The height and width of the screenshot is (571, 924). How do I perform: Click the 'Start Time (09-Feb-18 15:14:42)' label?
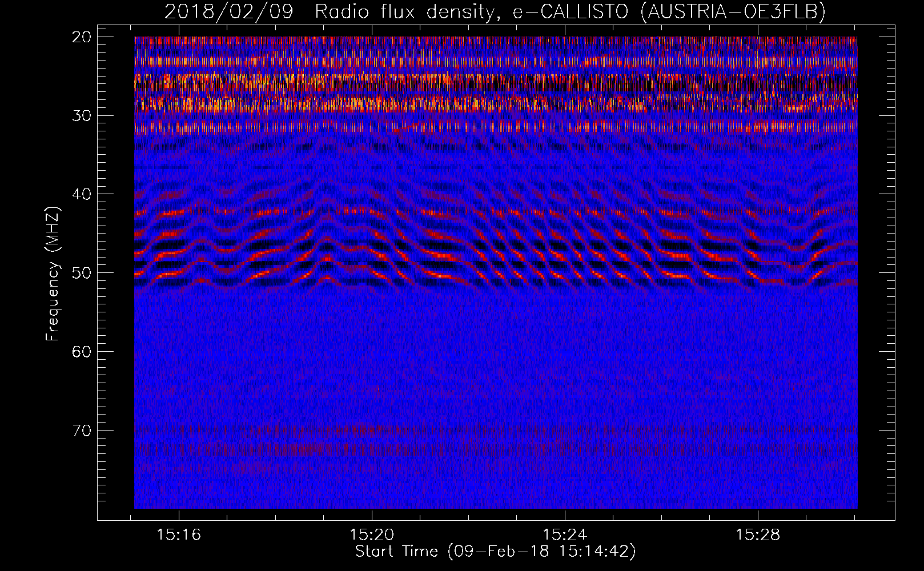[495, 552]
